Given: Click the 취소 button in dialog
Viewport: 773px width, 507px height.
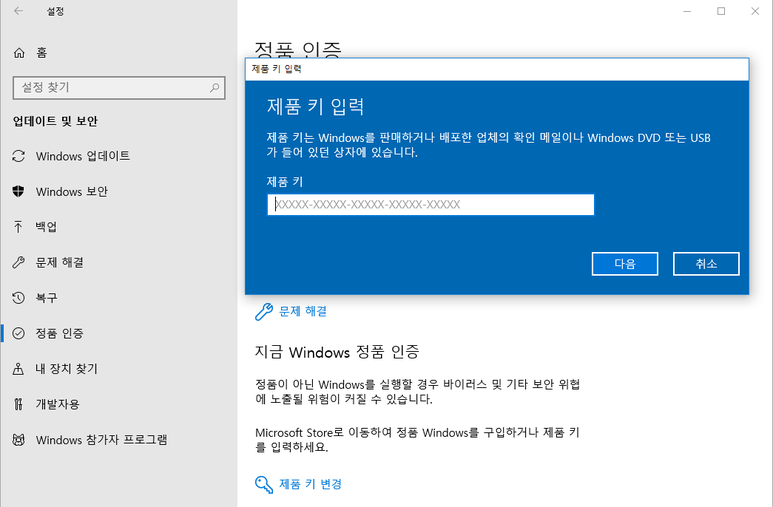Looking at the screenshot, I should click(706, 264).
